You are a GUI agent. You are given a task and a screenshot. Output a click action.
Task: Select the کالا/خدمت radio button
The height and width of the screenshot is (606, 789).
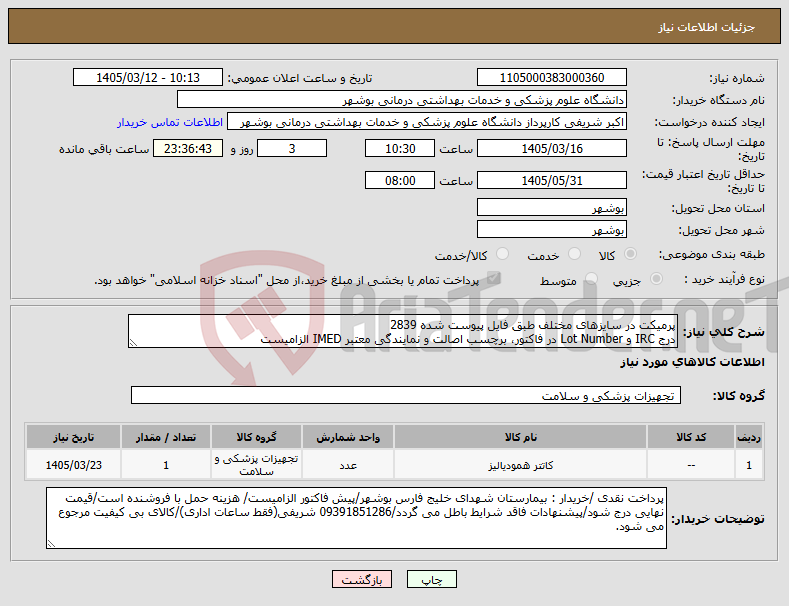pos(502,254)
